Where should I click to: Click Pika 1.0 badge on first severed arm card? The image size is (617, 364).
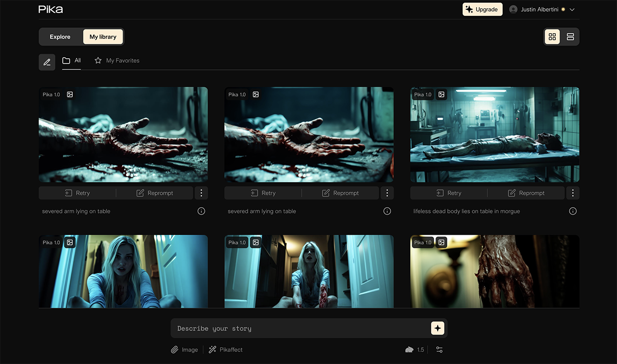51,94
